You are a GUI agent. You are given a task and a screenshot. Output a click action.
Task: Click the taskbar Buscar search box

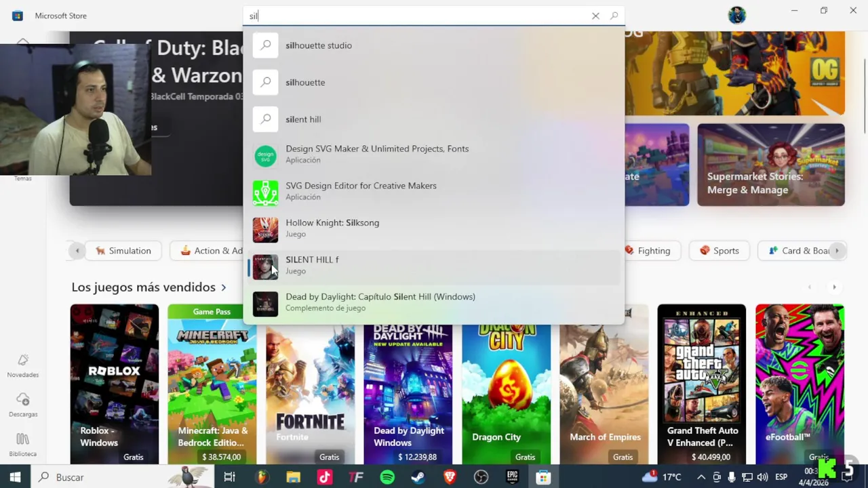point(122,477)
